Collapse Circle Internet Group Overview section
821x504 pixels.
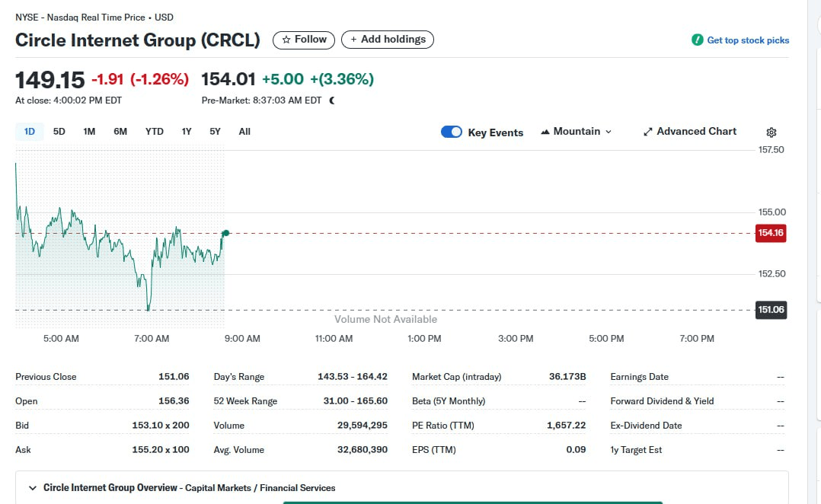tap(33, 488)
